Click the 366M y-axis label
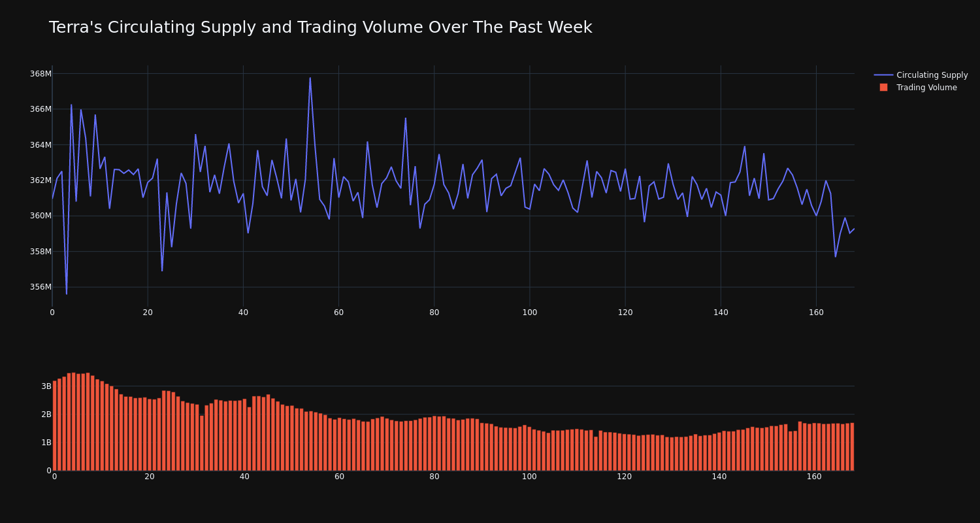This screenshot has height=523, width=980. click(x=41, y=109)
